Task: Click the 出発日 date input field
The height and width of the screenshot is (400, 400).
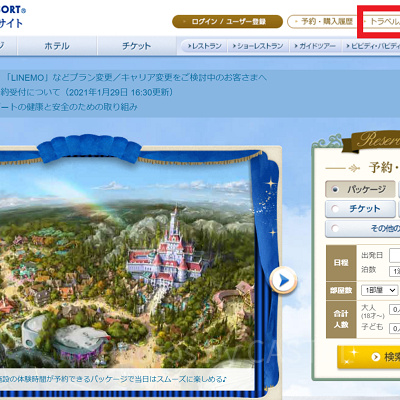Action: [x=395, y=255]
